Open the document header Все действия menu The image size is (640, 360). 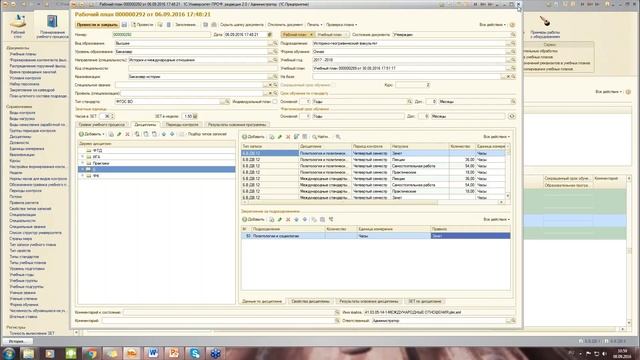tap(492, 25)
